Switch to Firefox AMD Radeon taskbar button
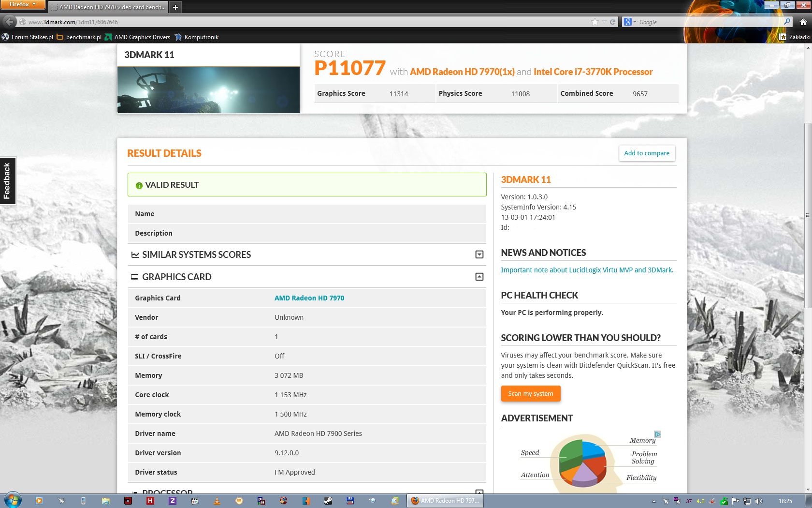Image resolution: width=812 pixels, height=508 pixels. coord(445,501)
